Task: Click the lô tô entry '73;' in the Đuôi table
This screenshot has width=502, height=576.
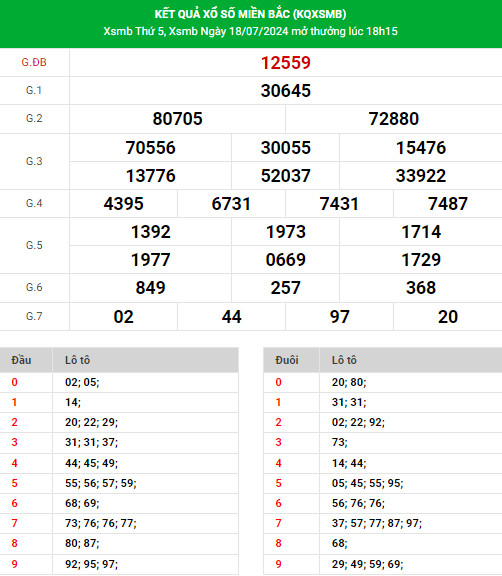Action: click(340, 442)
